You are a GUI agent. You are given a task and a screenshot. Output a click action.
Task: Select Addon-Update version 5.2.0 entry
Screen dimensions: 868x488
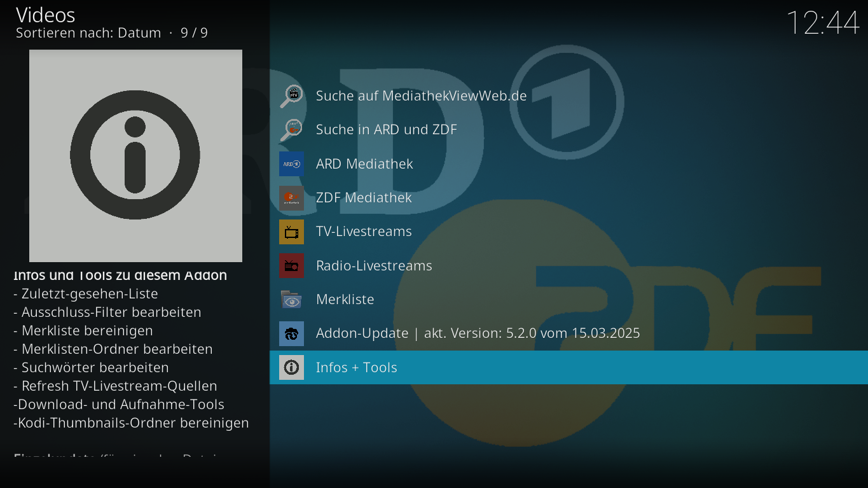tap(568, 333)
